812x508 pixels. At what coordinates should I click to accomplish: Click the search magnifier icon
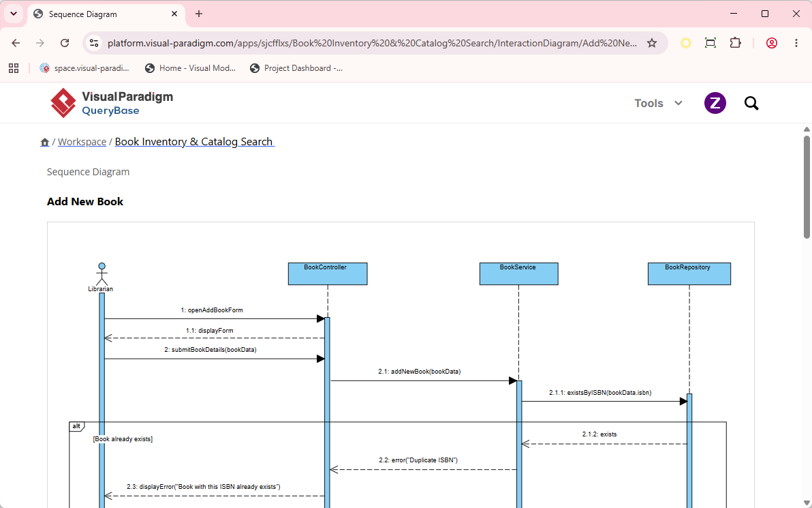click(x=751, y=103)
